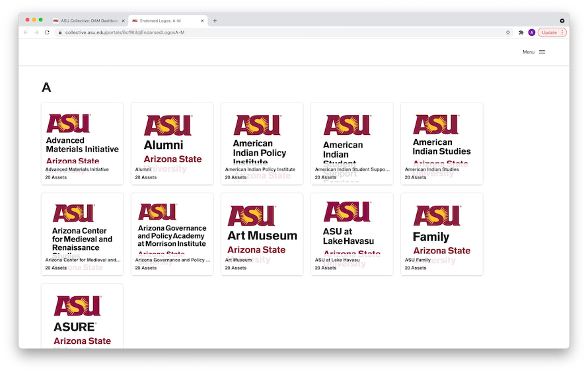Open the ASURE logo card

tap(82, 316)
